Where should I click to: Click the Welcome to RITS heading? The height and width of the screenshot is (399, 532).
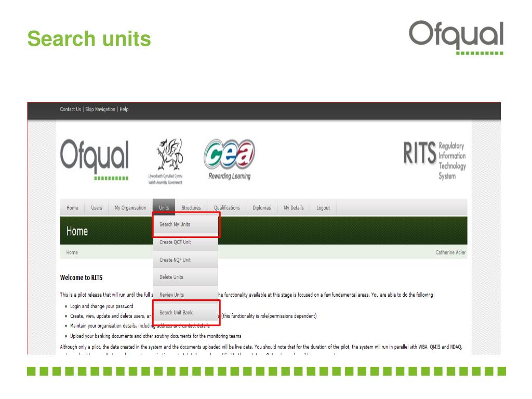point(81,277)
